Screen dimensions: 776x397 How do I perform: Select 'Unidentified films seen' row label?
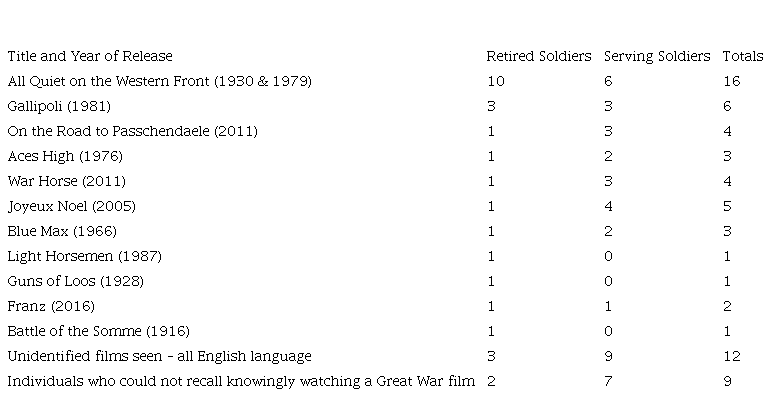click(x=160, y=356)
